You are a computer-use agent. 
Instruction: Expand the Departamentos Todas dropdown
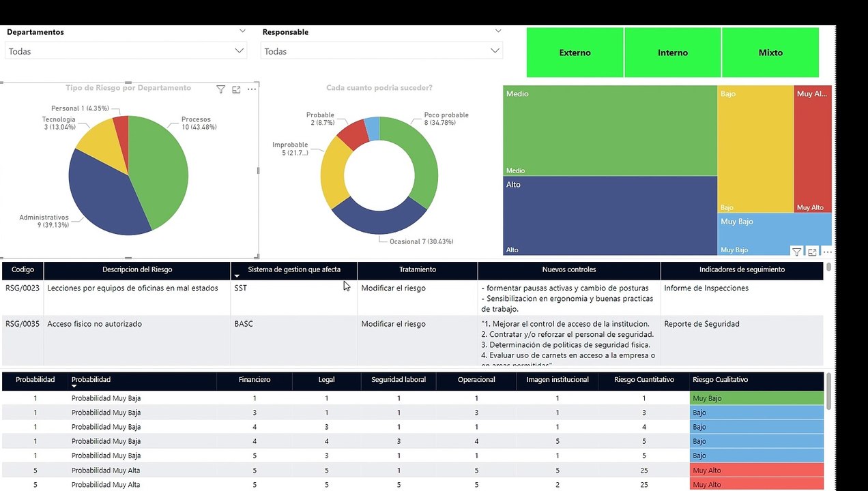tap(126, 51)
